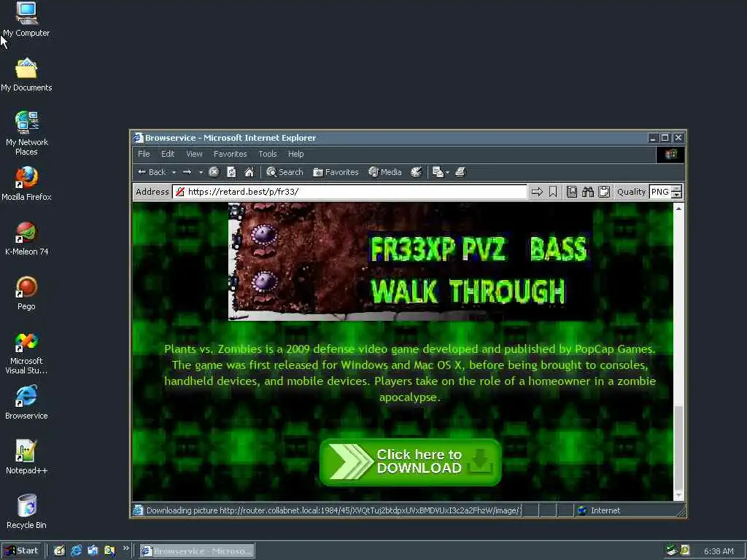
Task: Select the Pego desktop shortcut
Action: click(26, 293)
